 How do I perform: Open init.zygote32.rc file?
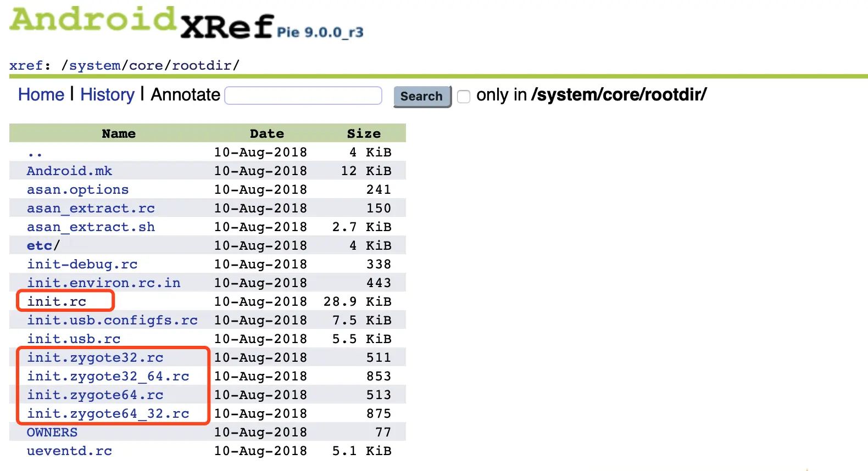point(95,357)
